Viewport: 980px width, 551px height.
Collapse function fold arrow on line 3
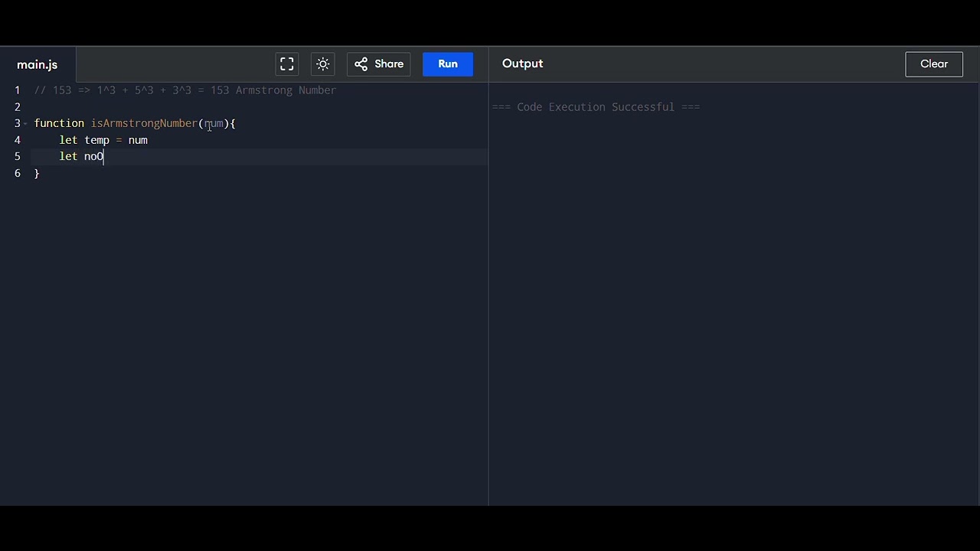point(26,124)
